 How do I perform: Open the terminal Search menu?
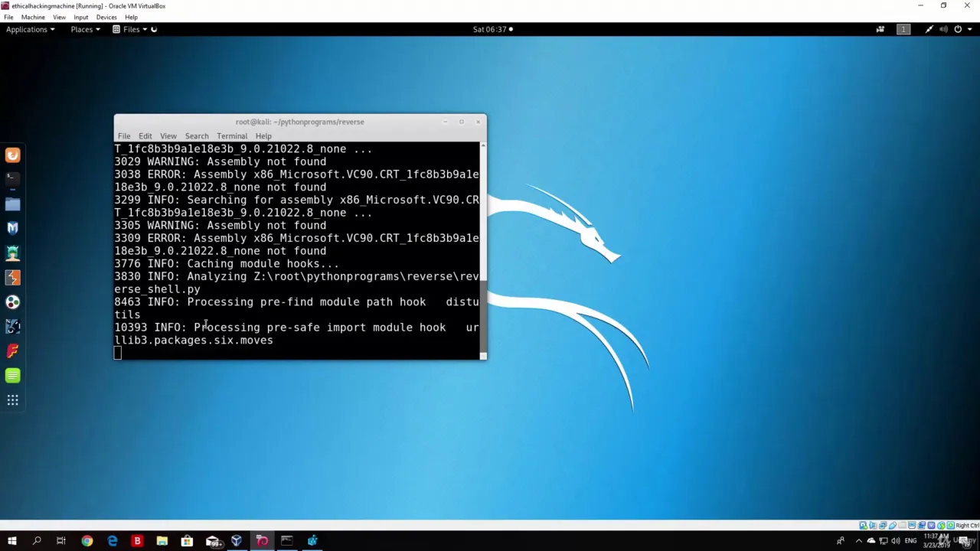point(197,136)
